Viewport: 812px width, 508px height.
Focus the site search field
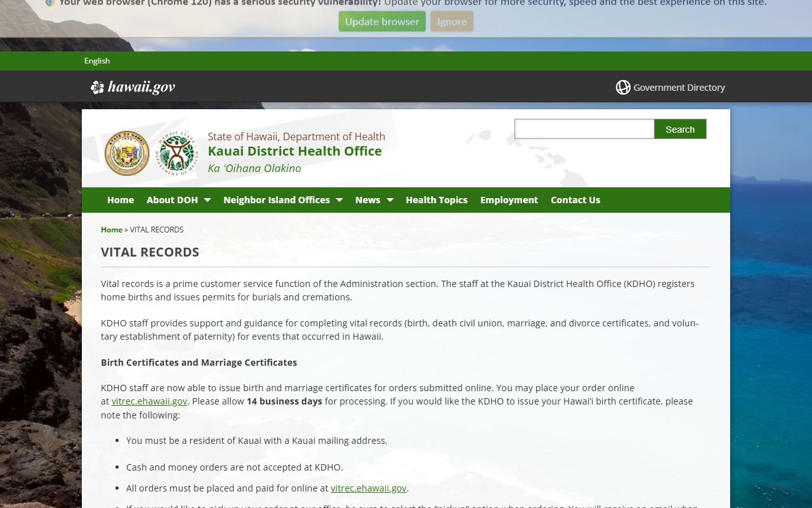[584, 129]
